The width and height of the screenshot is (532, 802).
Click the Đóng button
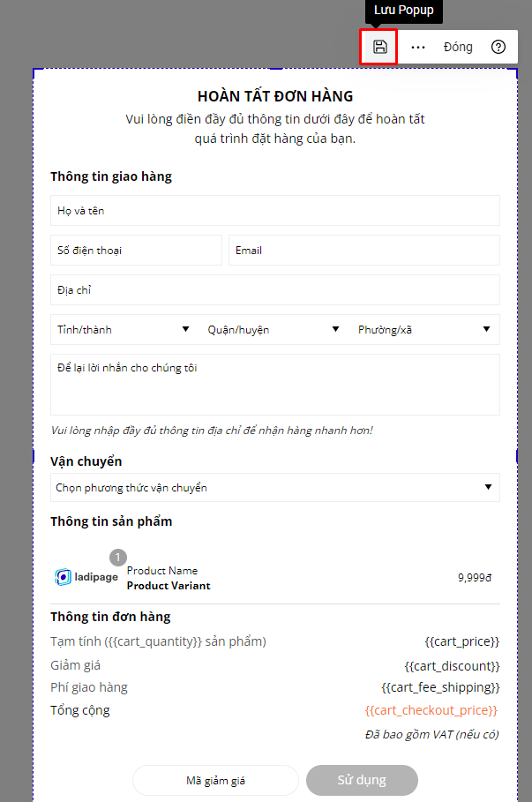click(x=458, y=47)
